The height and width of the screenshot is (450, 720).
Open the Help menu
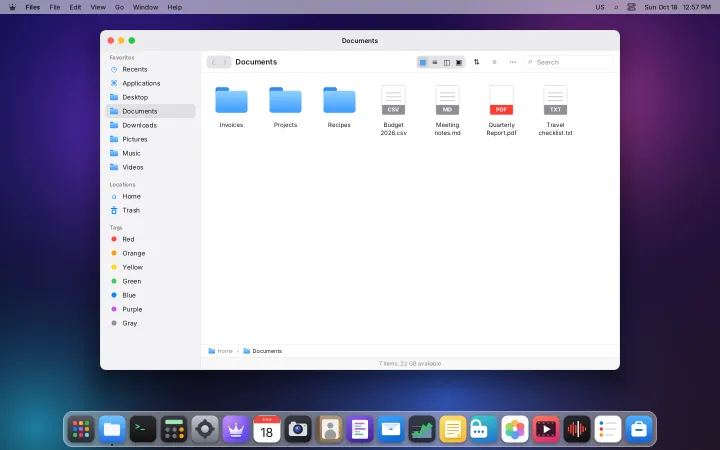174,7
